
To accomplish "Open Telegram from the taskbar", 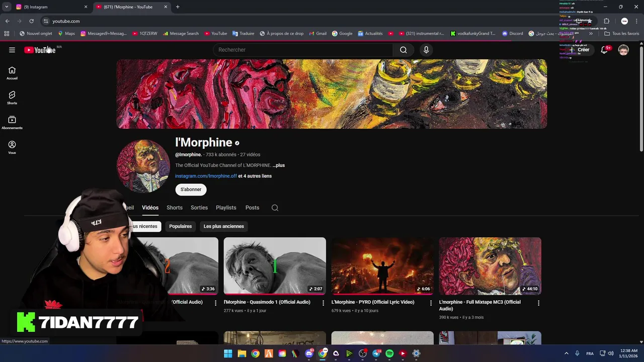I will coord(376,353).
